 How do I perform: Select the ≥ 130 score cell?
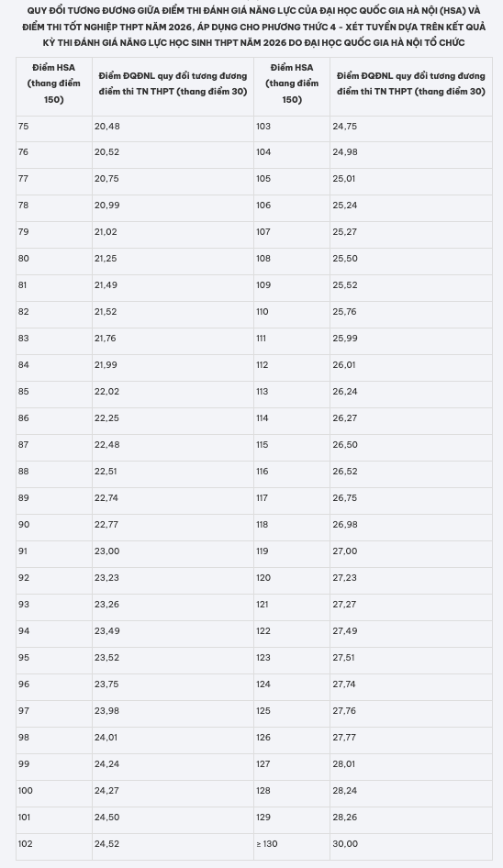(x=292, y=843)
